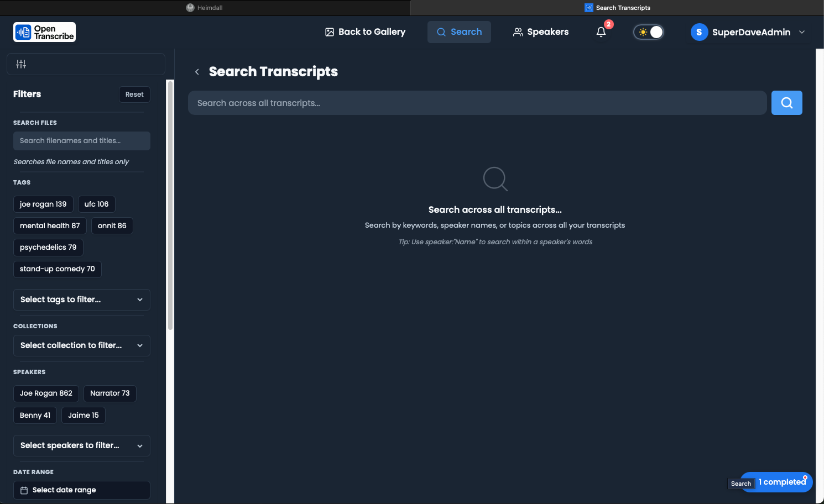Image resolution: width=824 pixels, height=504 pixels.
Task: Click the people icon beside Speakers
Action: 518,32
